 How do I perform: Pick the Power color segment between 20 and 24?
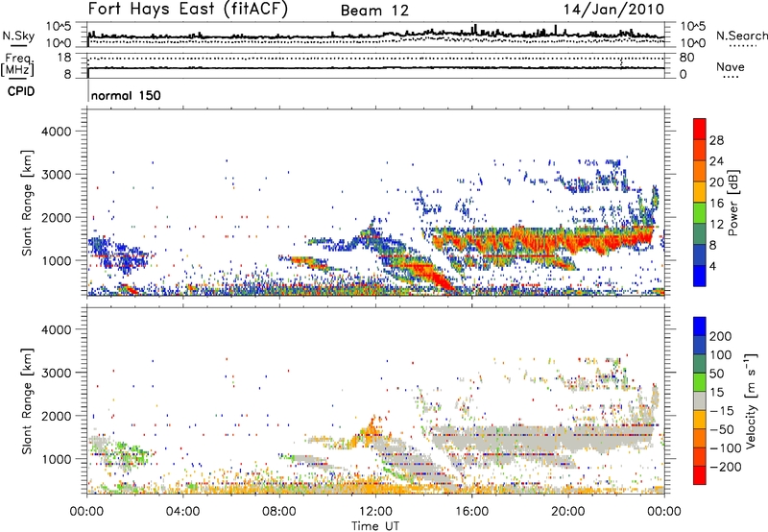click(x=700, y=172)
